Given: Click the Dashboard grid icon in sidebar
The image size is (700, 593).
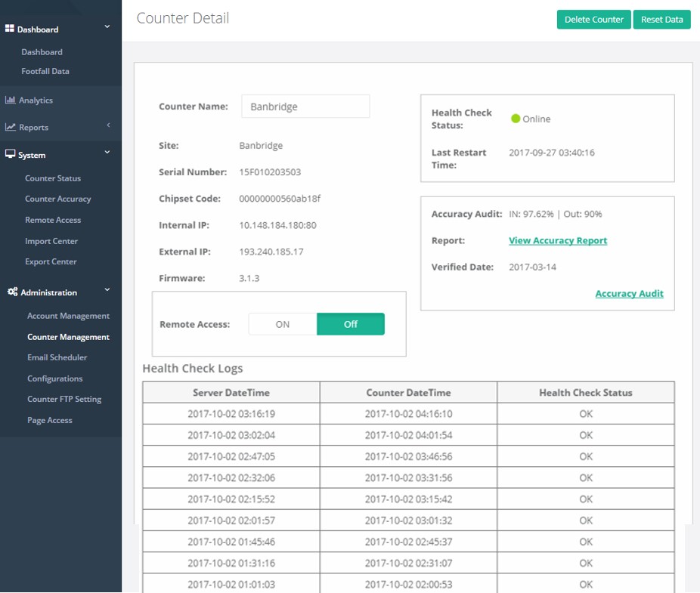Looking at the screenshot, I should click(x=10, y=29).
